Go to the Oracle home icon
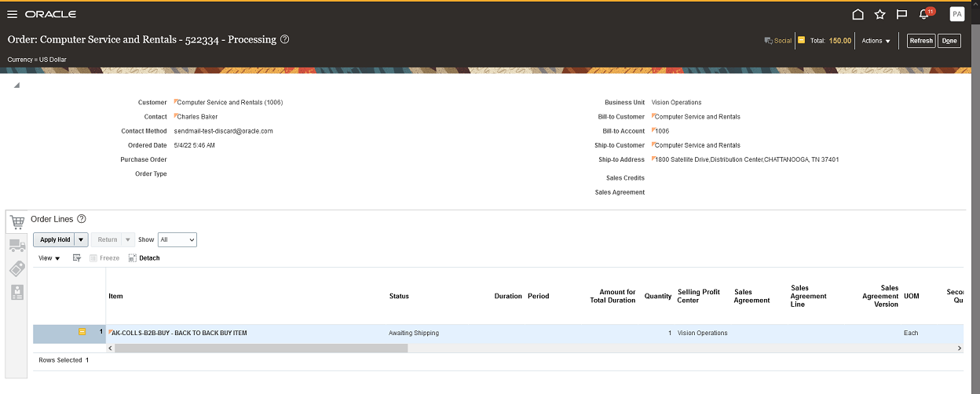980x394 pixels. tap(858, 14)
